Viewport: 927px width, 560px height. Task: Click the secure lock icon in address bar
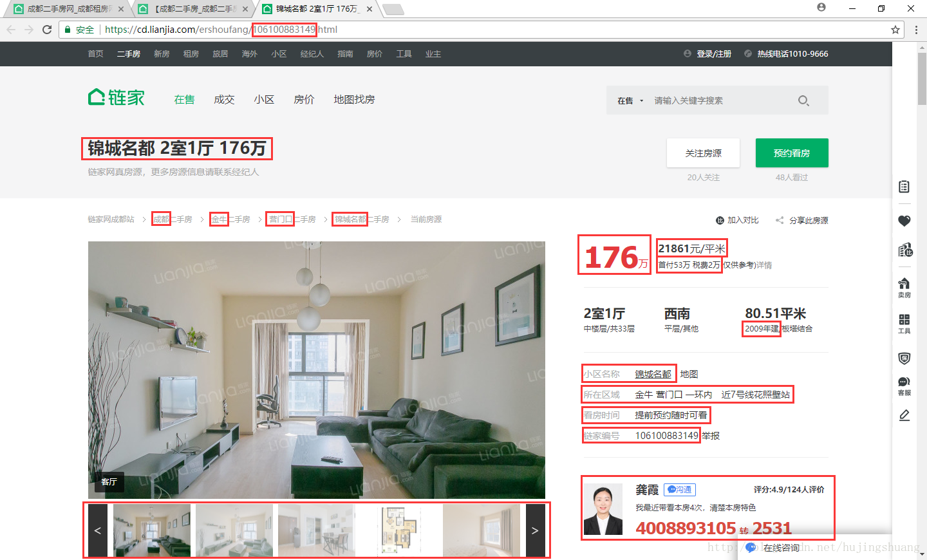pos(68,30)
